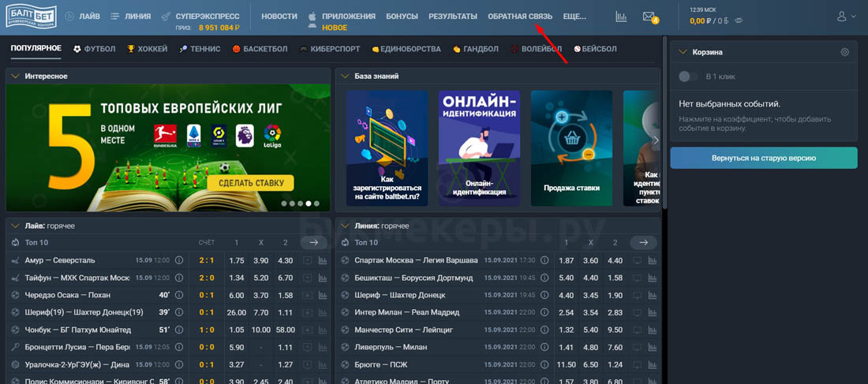This screenshot has width=868, height=384.
Task: Open broadcast icon for Шериф — Шахтер Донецк line
Action: click(637, 295)
